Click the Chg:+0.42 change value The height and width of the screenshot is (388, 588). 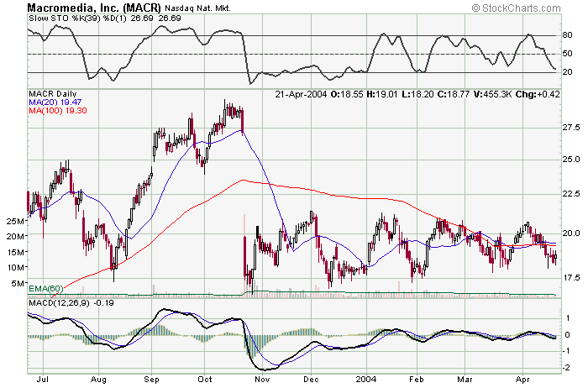[x=538, y=94]
